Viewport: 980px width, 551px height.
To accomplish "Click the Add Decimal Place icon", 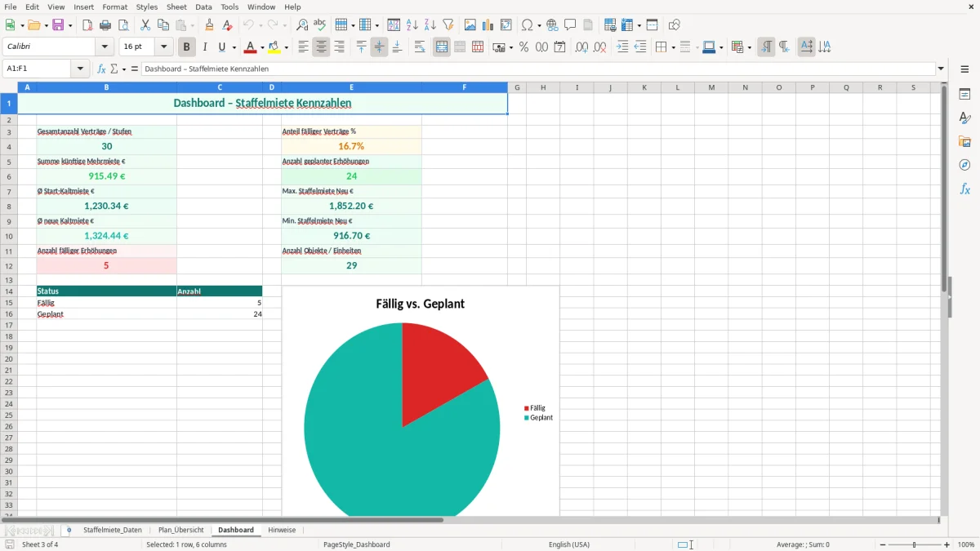I will pyautogui.click(x=582, y=47).
